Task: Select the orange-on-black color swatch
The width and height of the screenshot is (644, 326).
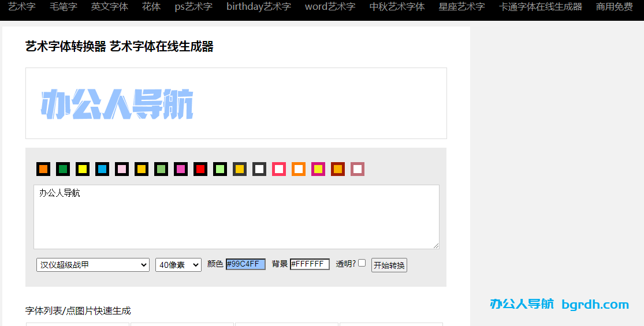Action: tap(43, 169)
